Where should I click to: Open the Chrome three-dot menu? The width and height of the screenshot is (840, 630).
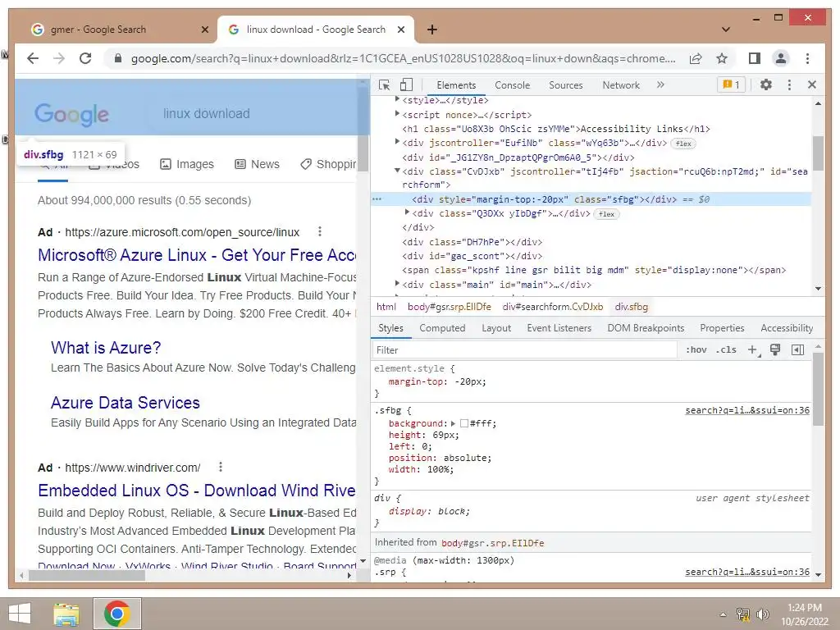[807, 58]
